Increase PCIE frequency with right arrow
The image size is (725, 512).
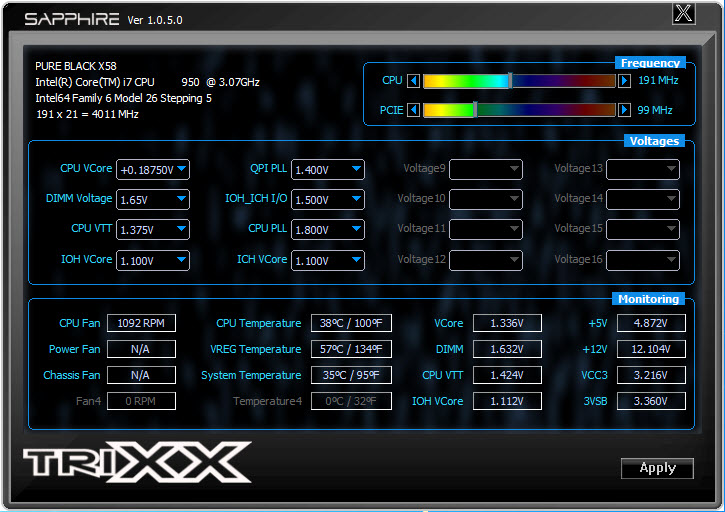624,110
